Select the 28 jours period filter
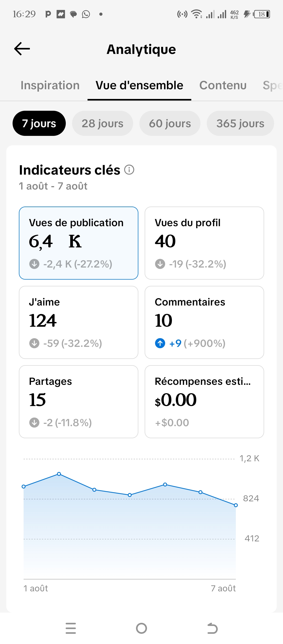This screenshot has width=283, height=644. (x=102, y=123)
